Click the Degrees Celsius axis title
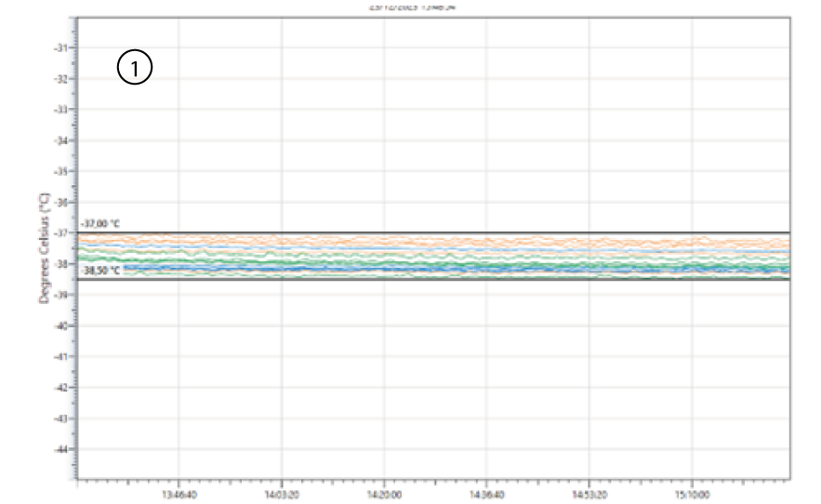821x504 pixels. 44,249
